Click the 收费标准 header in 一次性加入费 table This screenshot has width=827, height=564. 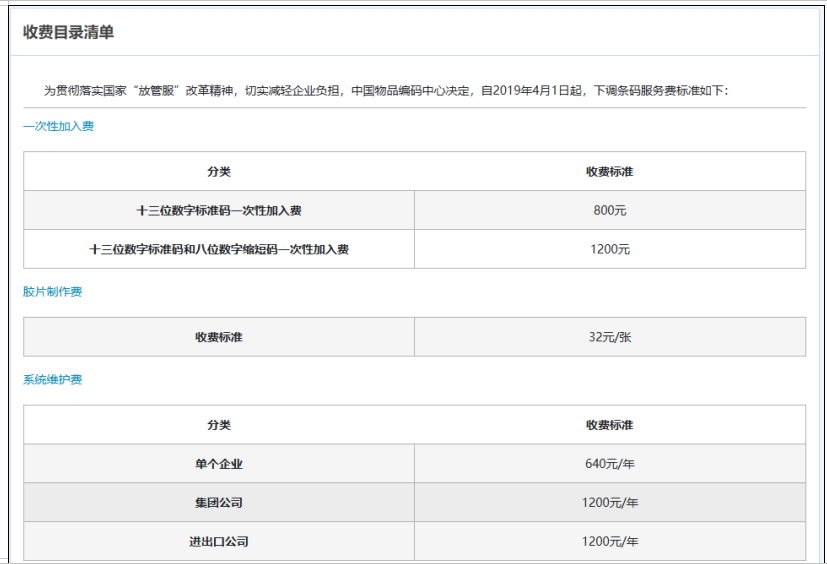point(610,171)
